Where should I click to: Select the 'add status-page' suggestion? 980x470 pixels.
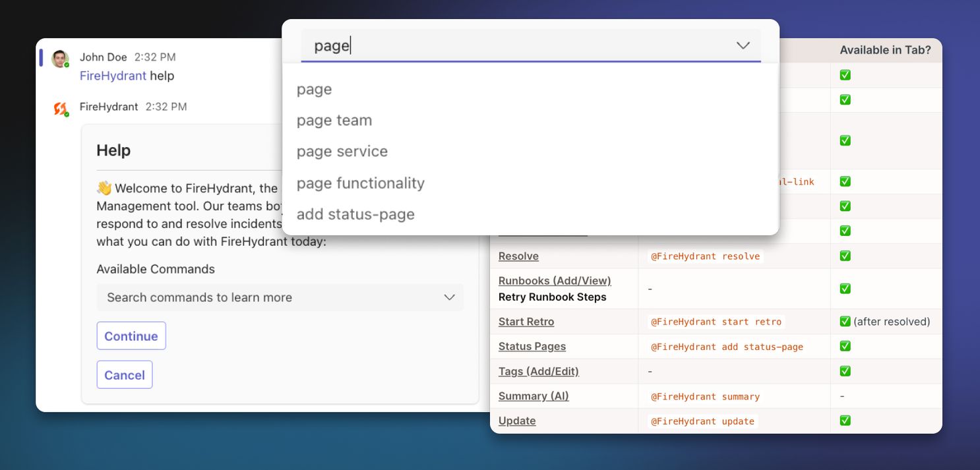click(355, 214)
